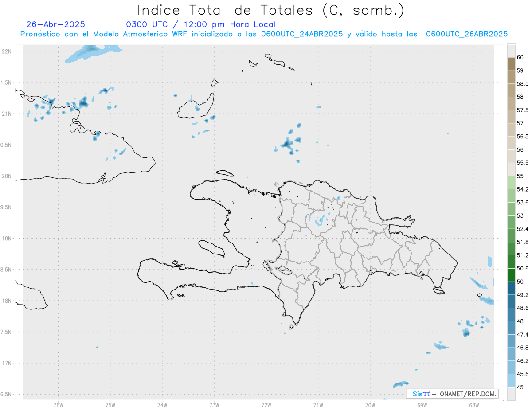Screen dimensions: 532x411
Task: Click the legend value '56.5'
Action: click(x=522, y=137)
